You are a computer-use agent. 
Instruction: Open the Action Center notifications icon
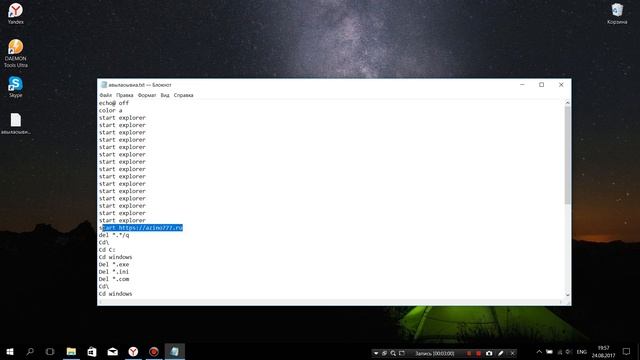point(627,352)
